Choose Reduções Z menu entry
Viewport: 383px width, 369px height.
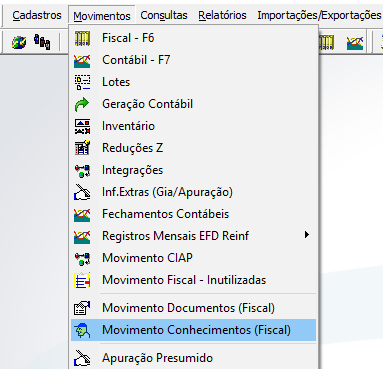point(193,148)
